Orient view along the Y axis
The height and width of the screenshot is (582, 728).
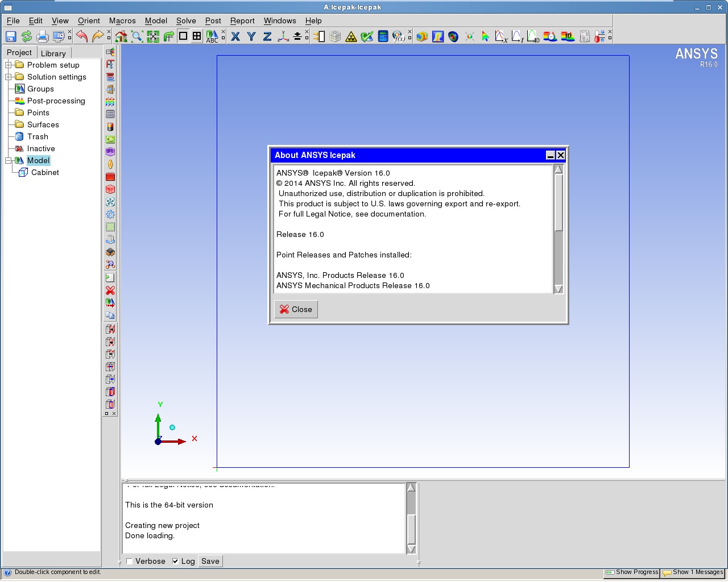pyautogui.click(x=251, y=36)
